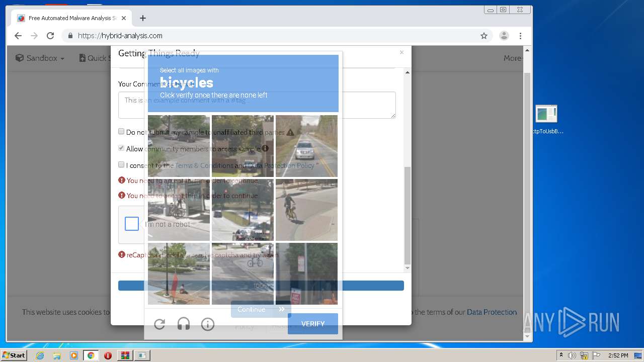Go back to the previous page
Screen dimensions: 644x362
[x=18, y=36]
